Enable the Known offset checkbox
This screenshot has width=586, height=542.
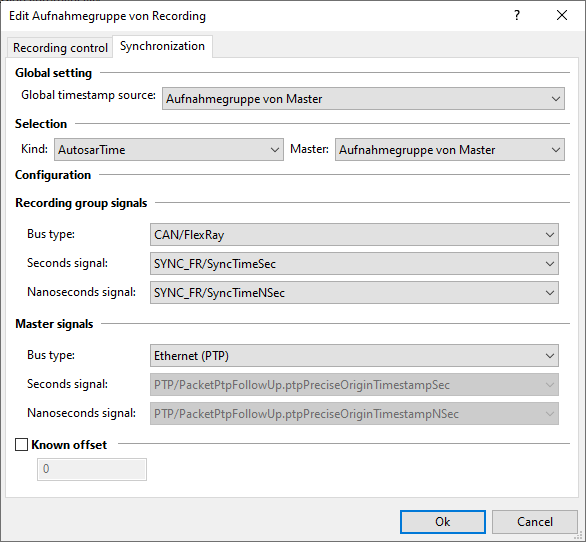pyautogui.click(x=21, y=444)
